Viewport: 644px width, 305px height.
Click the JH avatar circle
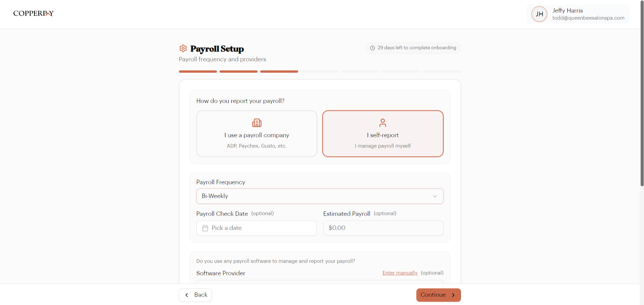point(539,14)
